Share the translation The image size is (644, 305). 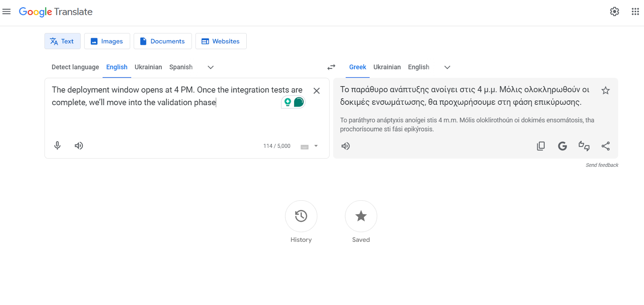[x=605, y=146]
